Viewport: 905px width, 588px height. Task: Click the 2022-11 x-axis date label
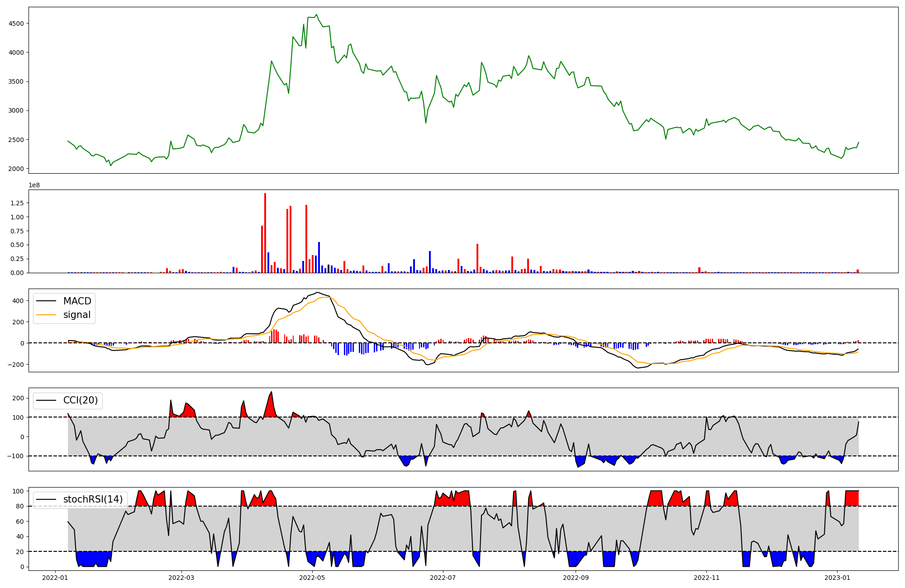click(x=707, y=578)
